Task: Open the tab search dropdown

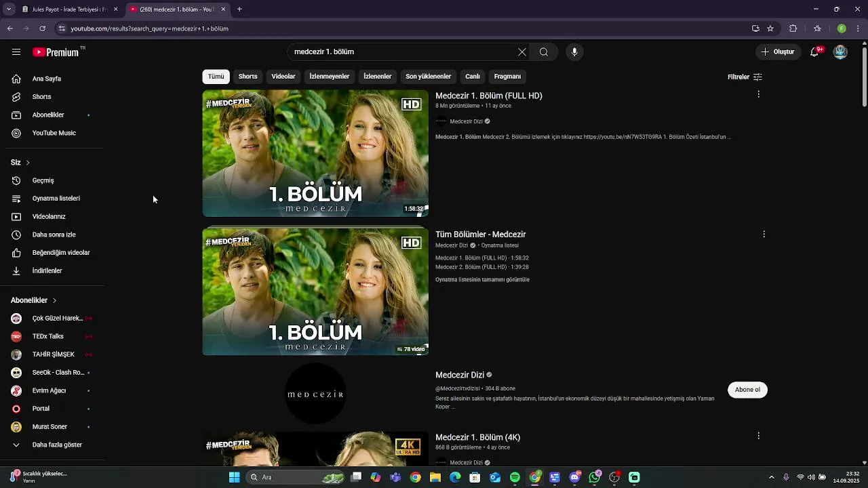Action: pyautogui.click(x=9, y=9)
